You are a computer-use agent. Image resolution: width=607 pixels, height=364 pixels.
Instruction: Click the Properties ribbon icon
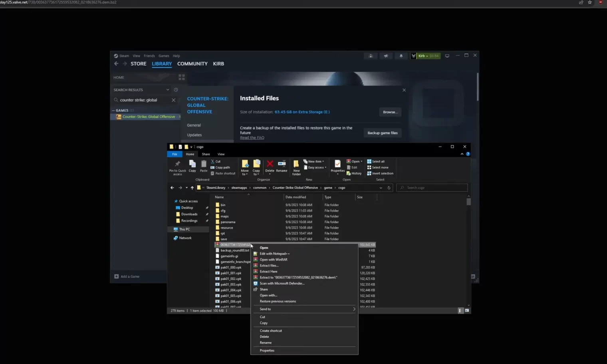337,164
